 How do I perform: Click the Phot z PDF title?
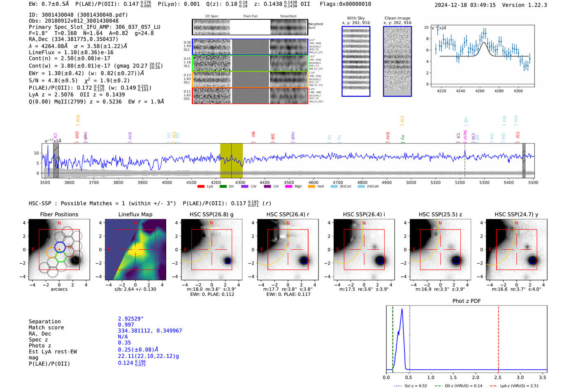(x=467, y=301)
